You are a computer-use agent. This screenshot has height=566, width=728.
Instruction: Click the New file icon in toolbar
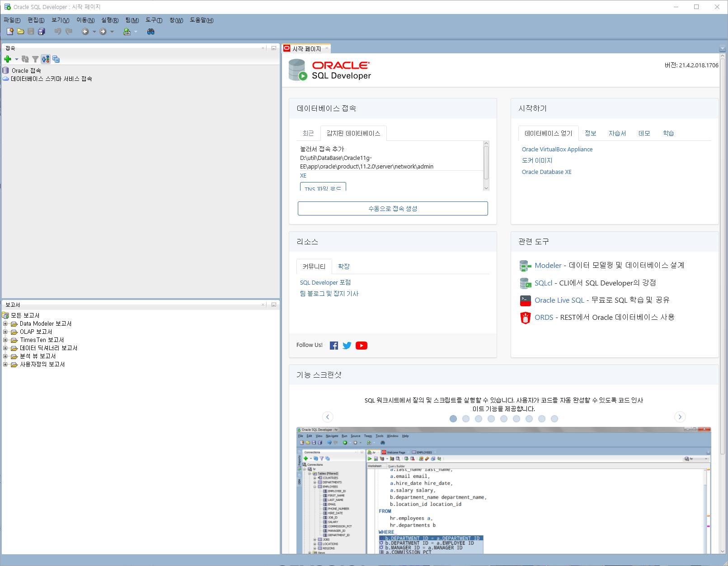10,32
